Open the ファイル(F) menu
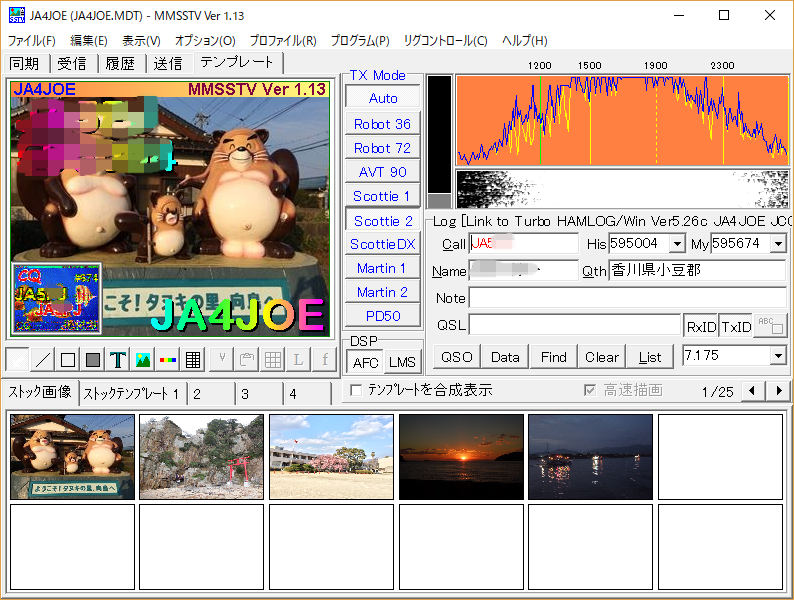The image size is (794, 600). pyautogui.click(x=31, y=41)
